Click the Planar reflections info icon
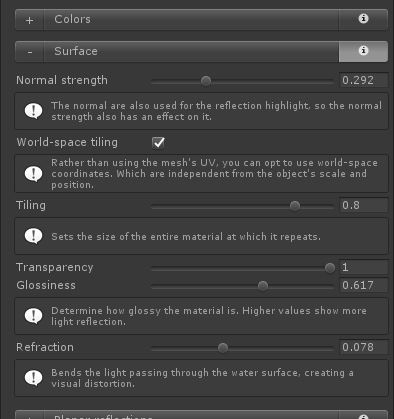This screenshot has height=419, width=394. pyautogui.click(x=363, y=417)
